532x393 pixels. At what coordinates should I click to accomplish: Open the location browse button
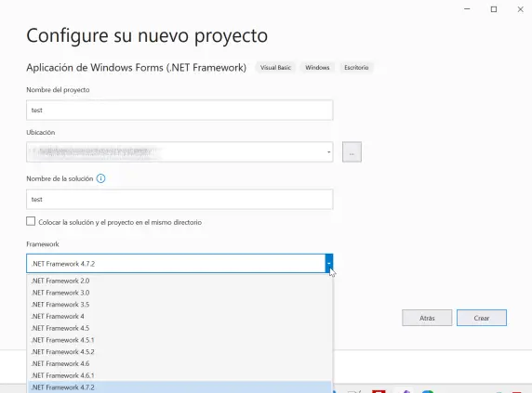pos(352,152)
